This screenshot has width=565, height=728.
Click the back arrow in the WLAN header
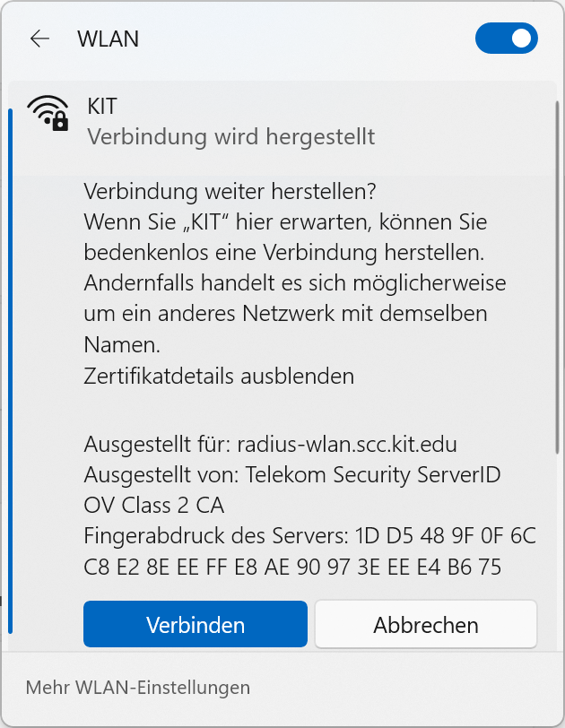pos(39,39)
